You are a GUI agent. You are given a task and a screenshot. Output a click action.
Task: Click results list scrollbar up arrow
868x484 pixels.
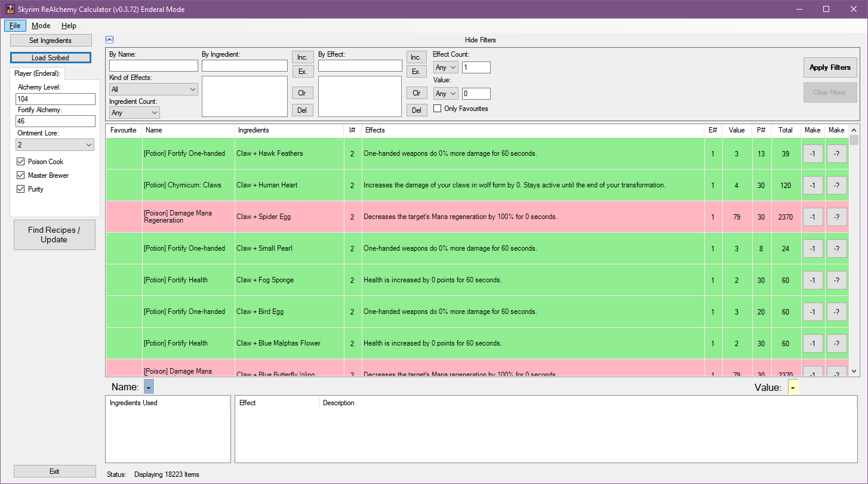[x=854, y=130]
